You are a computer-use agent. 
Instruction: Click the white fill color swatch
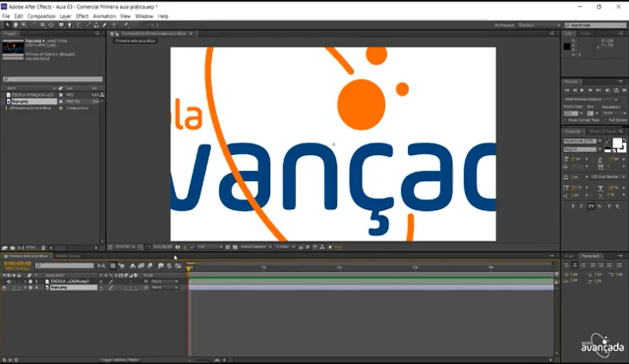[x=617, y=142]
